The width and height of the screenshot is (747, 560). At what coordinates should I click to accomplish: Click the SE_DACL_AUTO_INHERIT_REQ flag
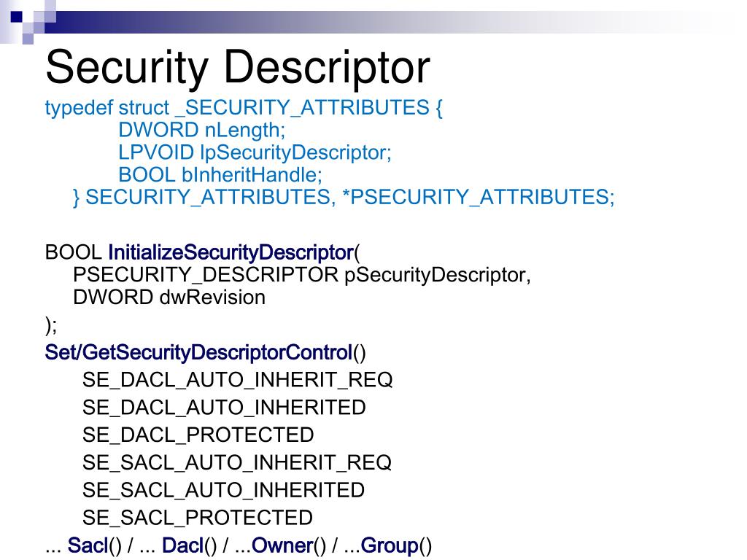pyautogui.click(x=237, y=380)
